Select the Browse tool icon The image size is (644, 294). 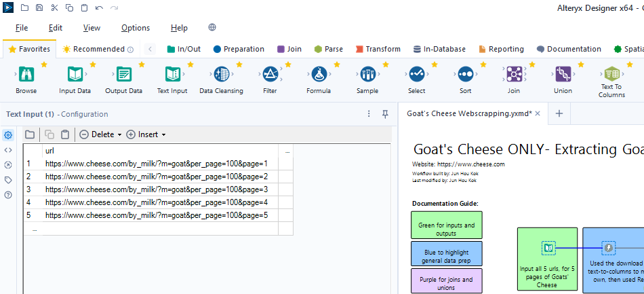tap(26, 74)
